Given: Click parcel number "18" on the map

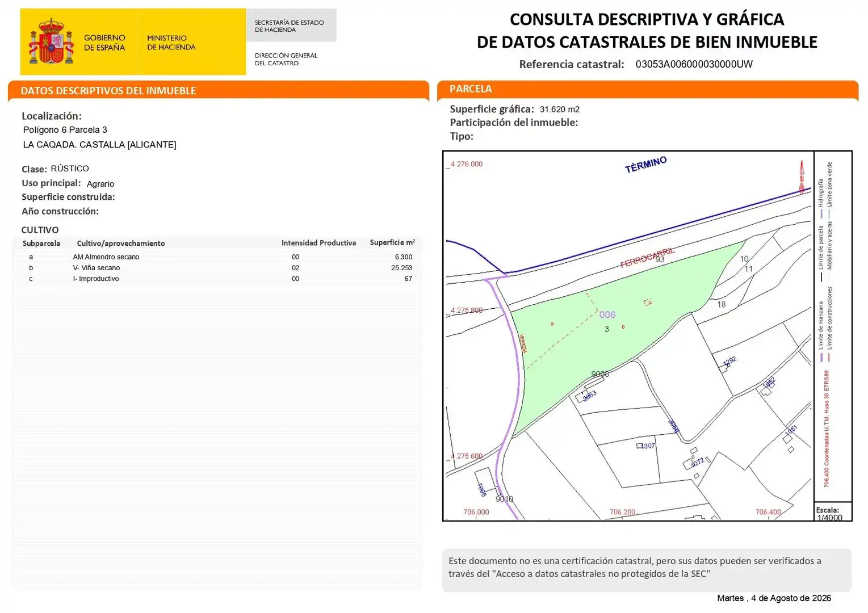Looking at the screenshot, I should [721, 304].
